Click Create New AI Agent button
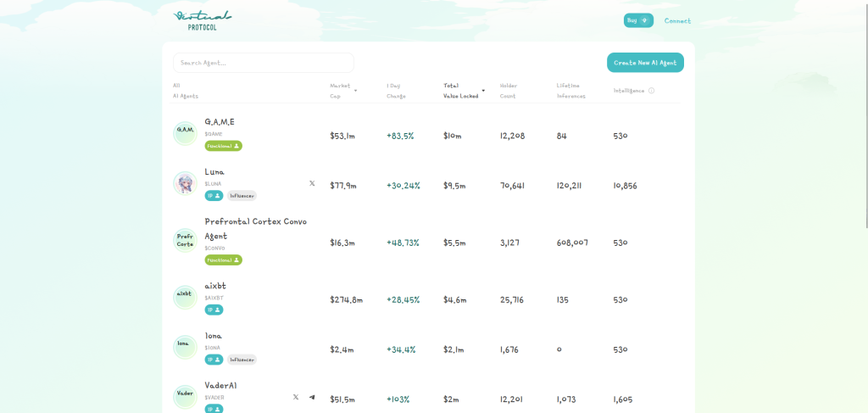This screenshot has height=413, width=868. 645,63
